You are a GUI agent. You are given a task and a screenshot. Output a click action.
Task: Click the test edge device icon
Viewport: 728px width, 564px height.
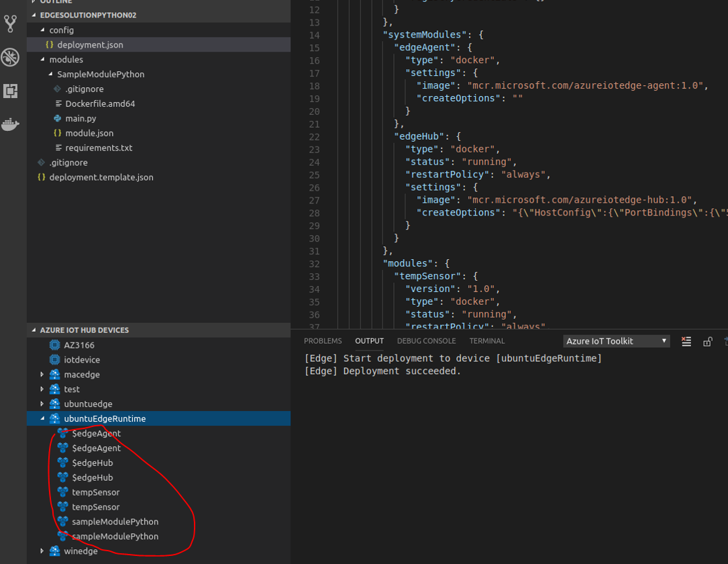pyautogui.click(x=55, y=389)
